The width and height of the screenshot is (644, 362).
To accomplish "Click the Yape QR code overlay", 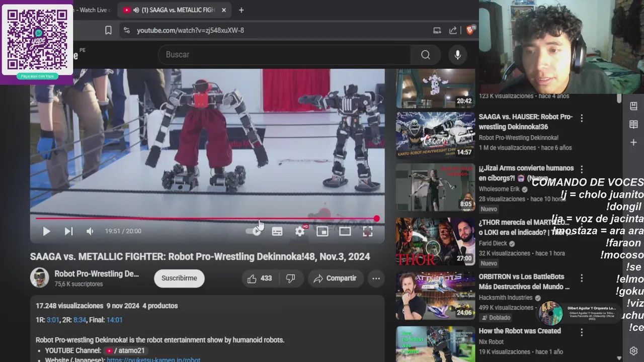I will pos(37,39).
